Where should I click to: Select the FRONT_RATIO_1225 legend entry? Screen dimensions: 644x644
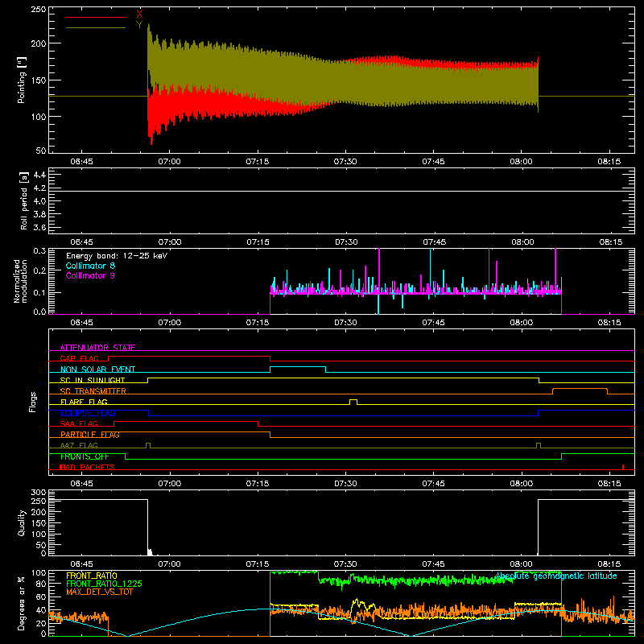pos(105,584)
